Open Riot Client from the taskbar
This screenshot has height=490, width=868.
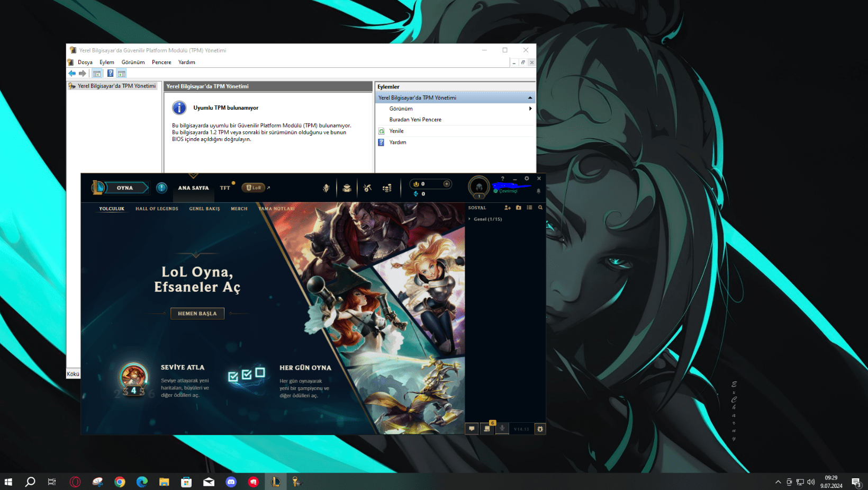(254, 482)
